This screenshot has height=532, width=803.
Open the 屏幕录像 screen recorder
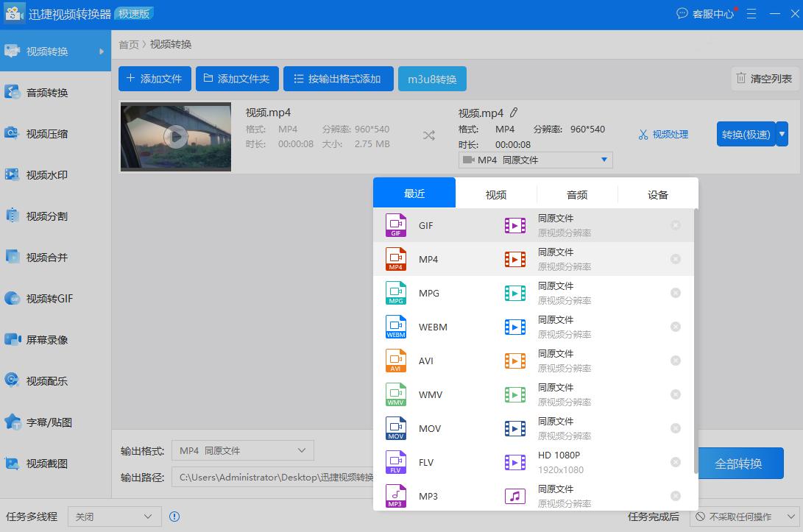(47, 340)
